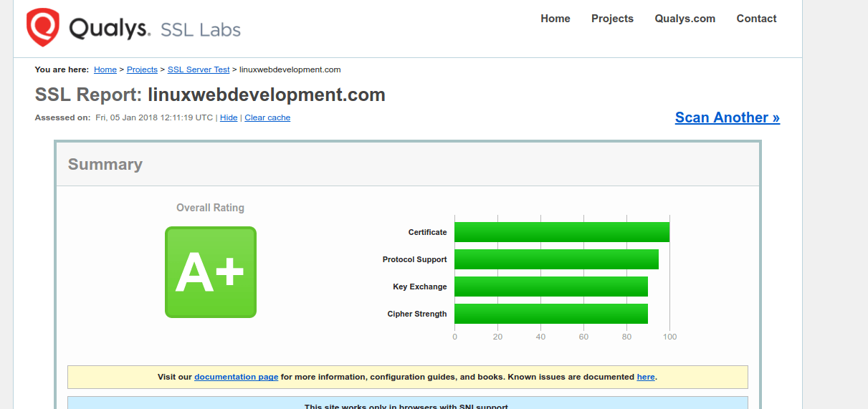868x409 pixels.
Task: Click the Key Exchange chart label
Action: click(x=419, y=287)
